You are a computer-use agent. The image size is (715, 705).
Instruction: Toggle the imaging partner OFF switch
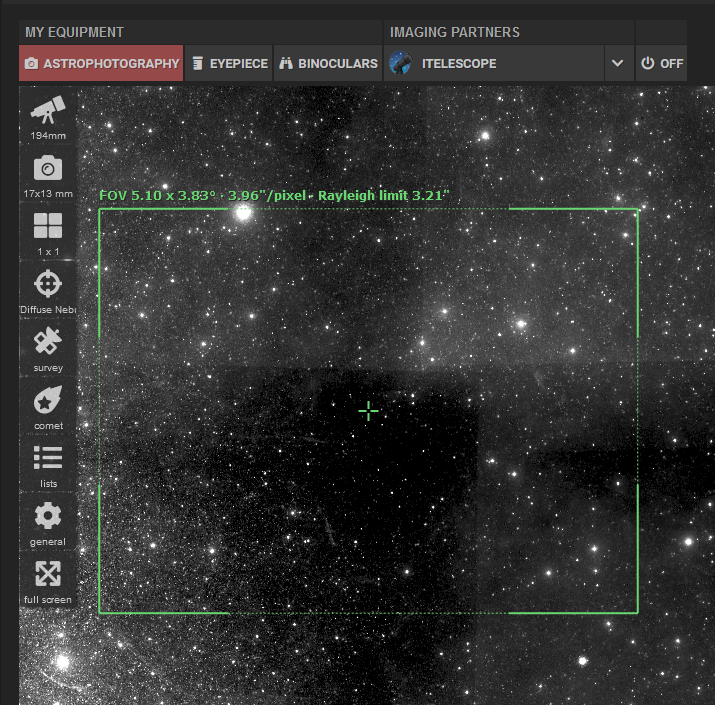(x=662, y=63)
